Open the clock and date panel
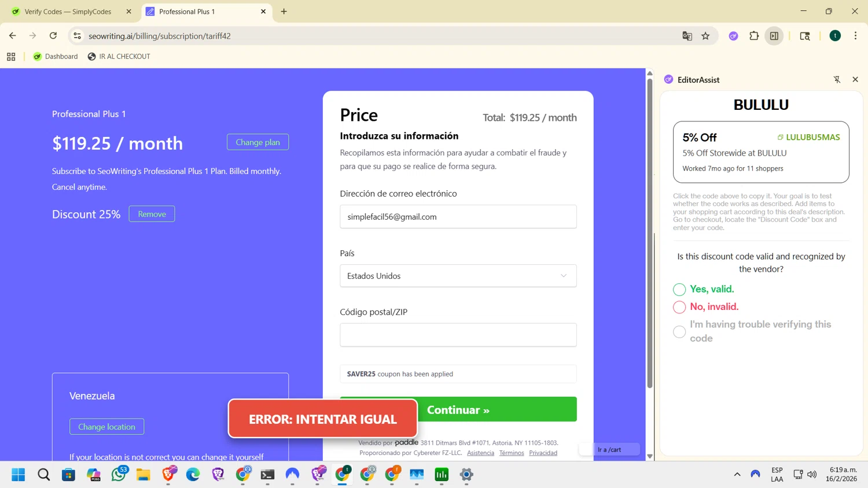This screenshot has height=488, width=868. 842,475
